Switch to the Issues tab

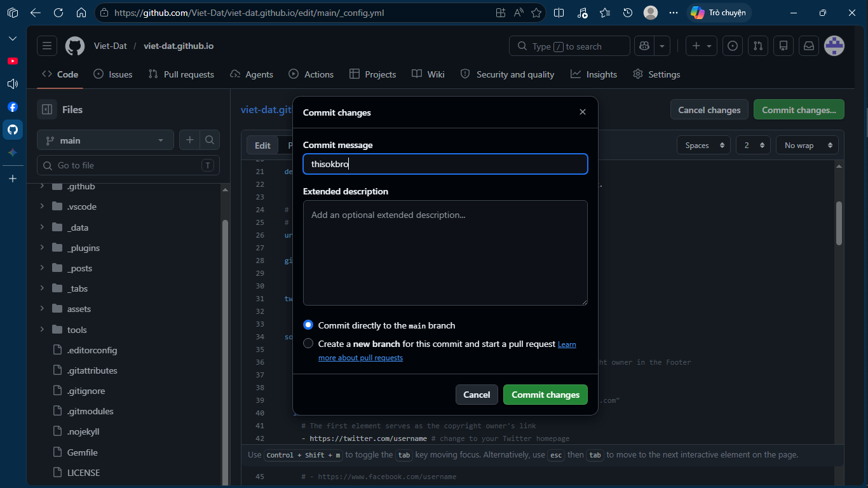(113, 74)
